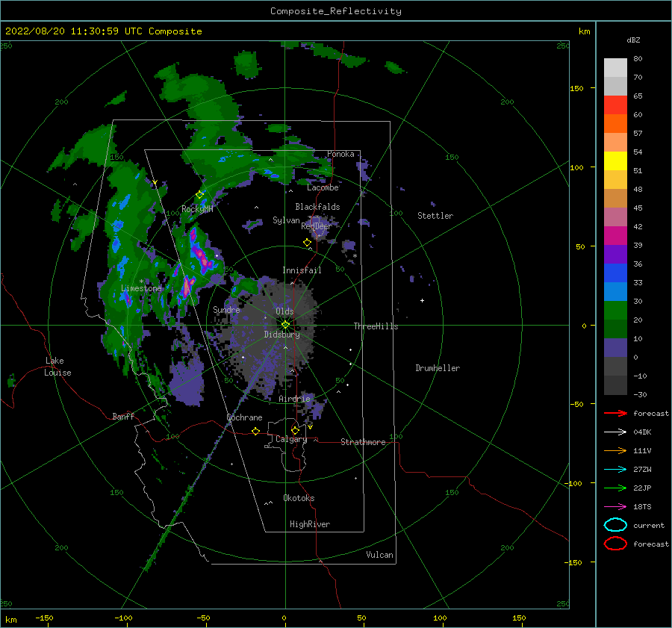Click the Ponoka city label

click(340, 154)
